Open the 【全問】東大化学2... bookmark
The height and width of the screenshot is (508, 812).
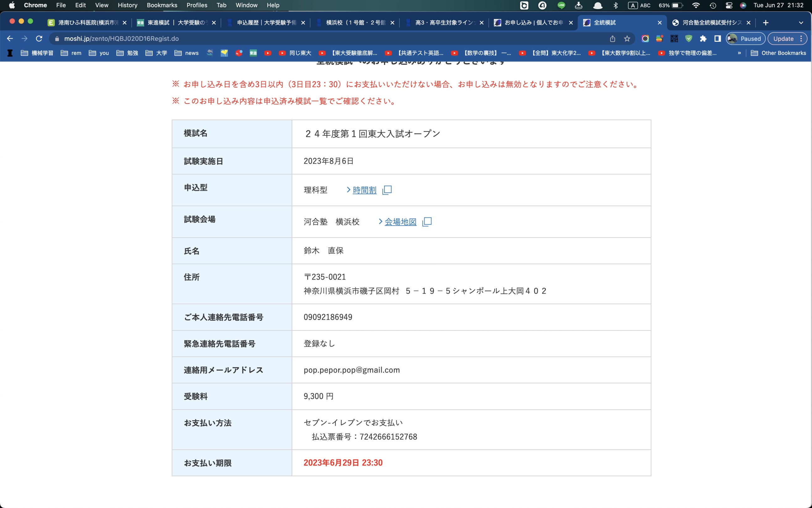(550, 53)
